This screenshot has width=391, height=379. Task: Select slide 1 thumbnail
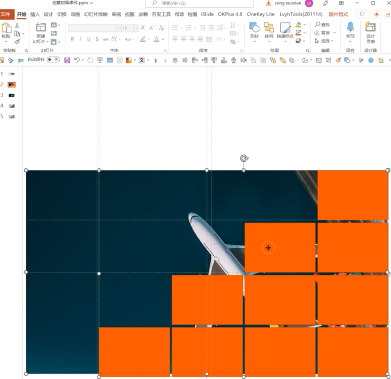click(x=12, y=74)
